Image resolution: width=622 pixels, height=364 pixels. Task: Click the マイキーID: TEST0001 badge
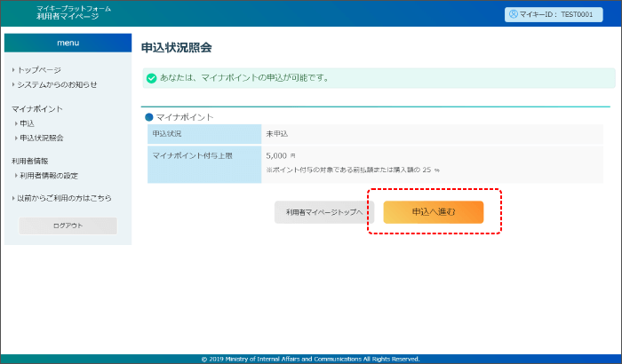(554, 14)
